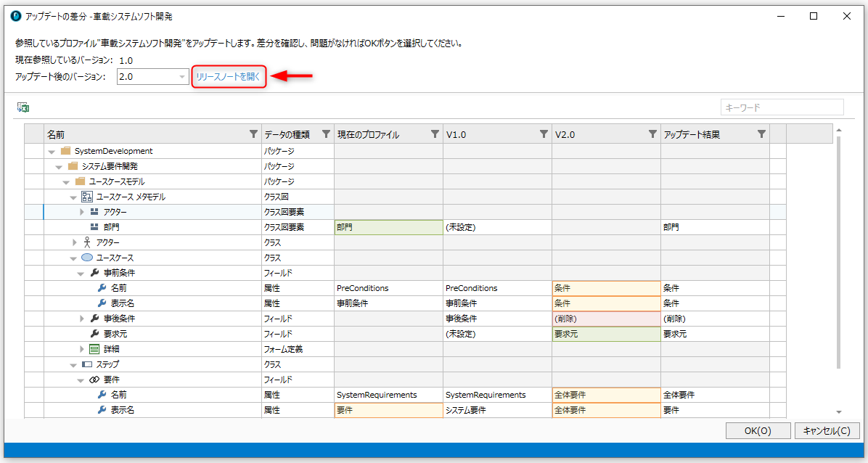
Task: Click the 要件 link icon
Action: (x=94, y=380)
